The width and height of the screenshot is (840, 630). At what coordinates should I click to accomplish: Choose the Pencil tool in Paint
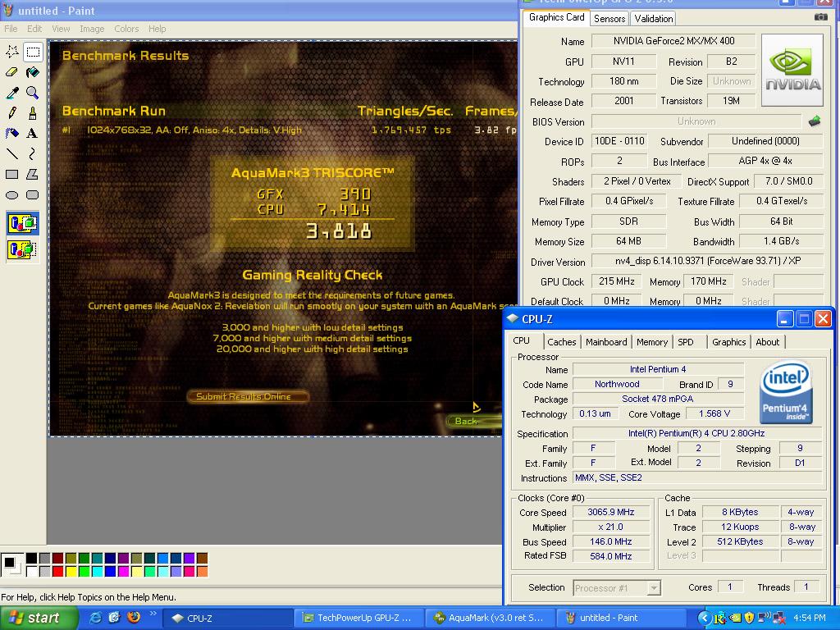tap(11, 113)
